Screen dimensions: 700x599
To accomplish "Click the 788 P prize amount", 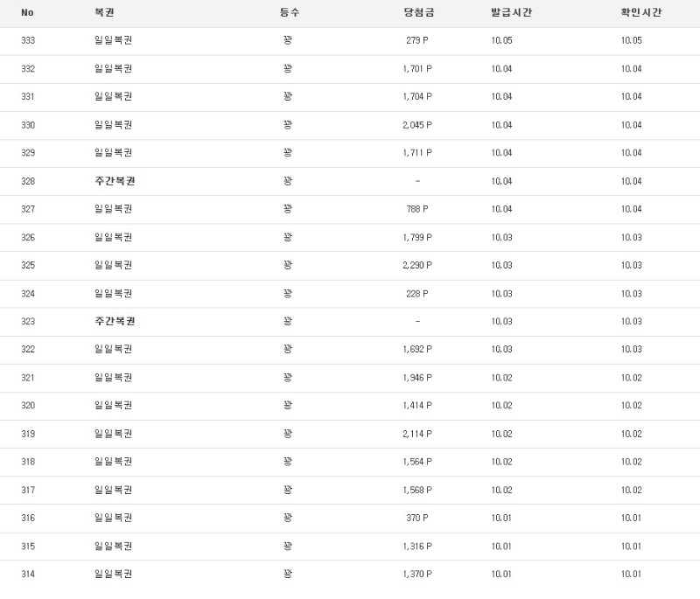I will pos(417,209).
